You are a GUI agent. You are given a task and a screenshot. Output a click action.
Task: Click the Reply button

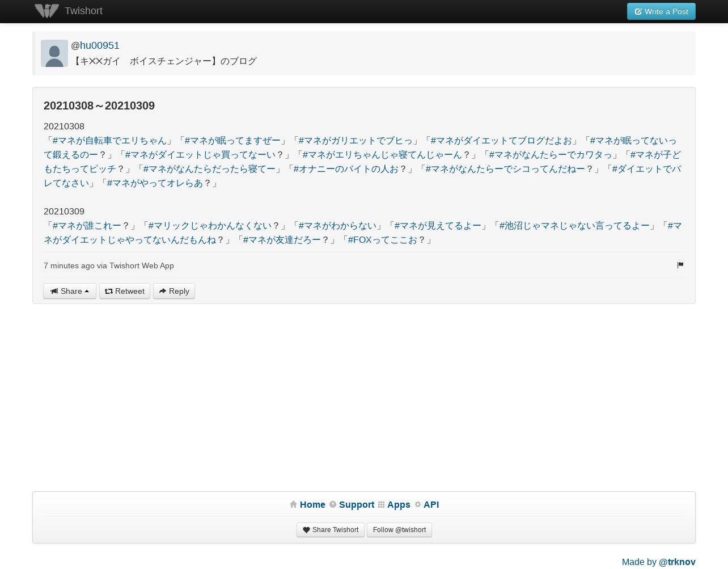click(x=174, y=291)
